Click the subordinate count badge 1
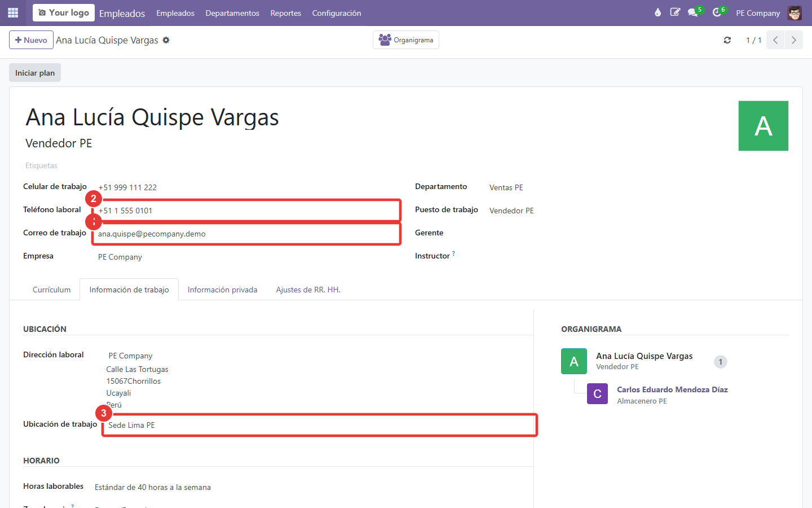The height and width of the screenshot is (508, 812). pyautogui.click(x=721, y=362)
